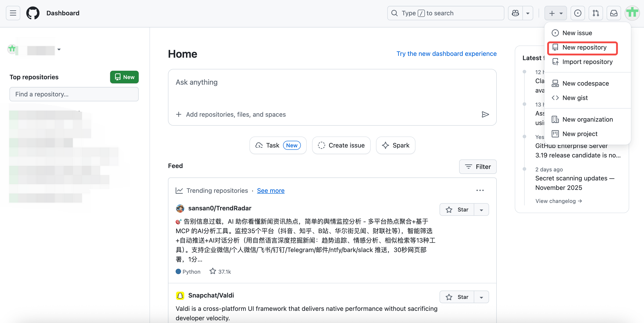Open GitHub Enterprise Server 3.19 changelog entry
Screen dimensions: 644x323
point(578,150)
